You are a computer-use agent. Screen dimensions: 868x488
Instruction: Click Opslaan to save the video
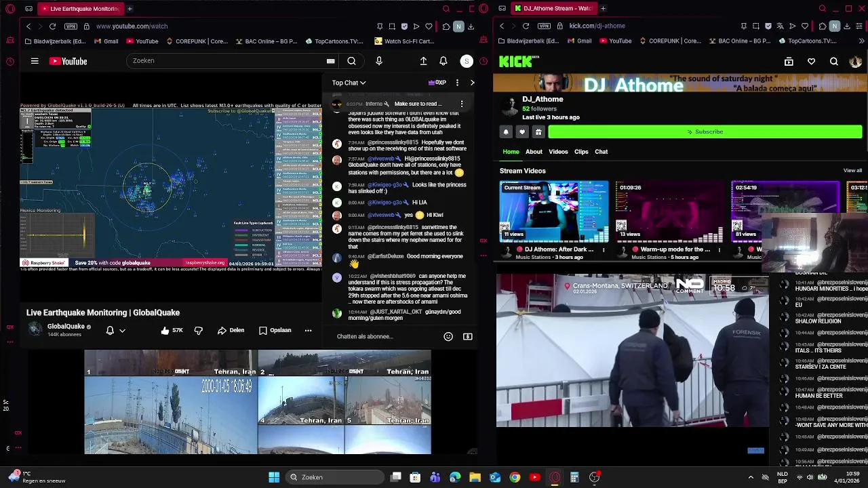point(275,330)
